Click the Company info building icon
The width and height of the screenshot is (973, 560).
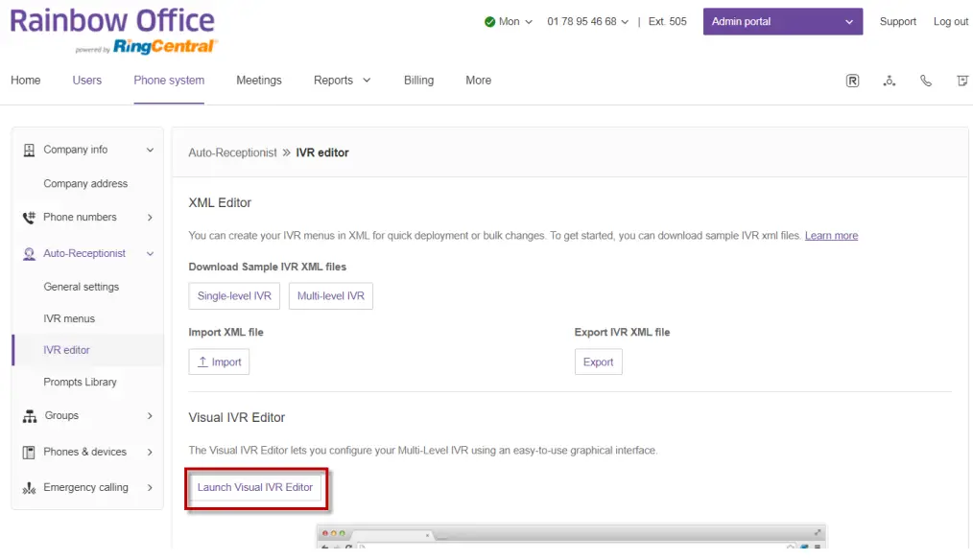[x=29, y=150]
